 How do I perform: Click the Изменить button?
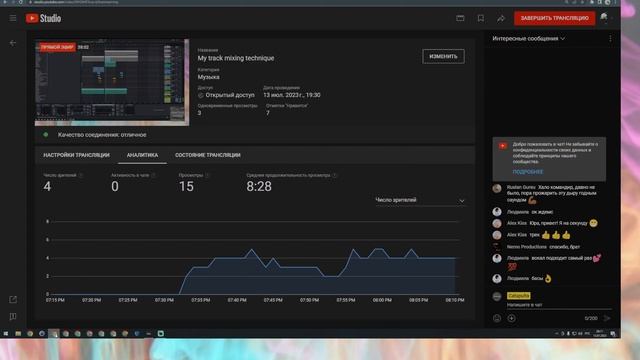[x=443, y=56]
